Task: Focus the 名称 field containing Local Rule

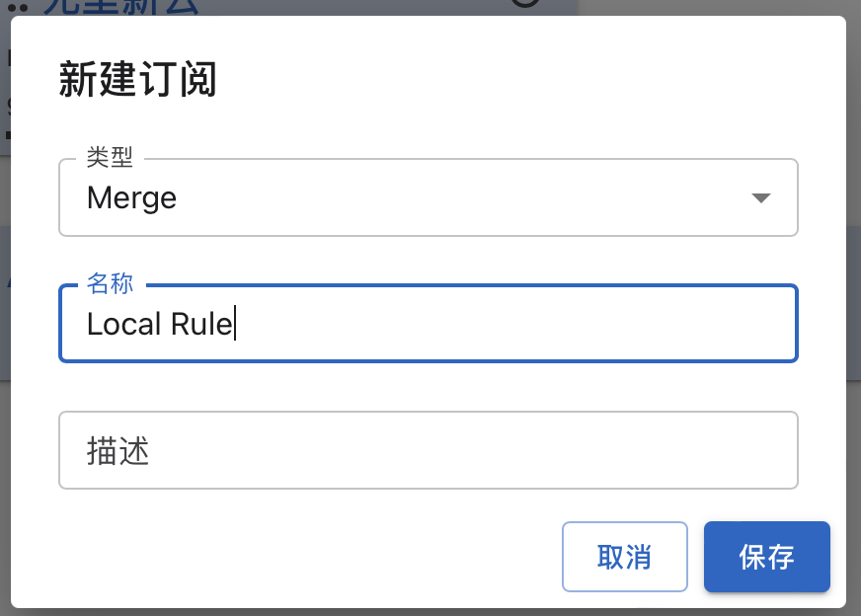Action: (429, 324)
